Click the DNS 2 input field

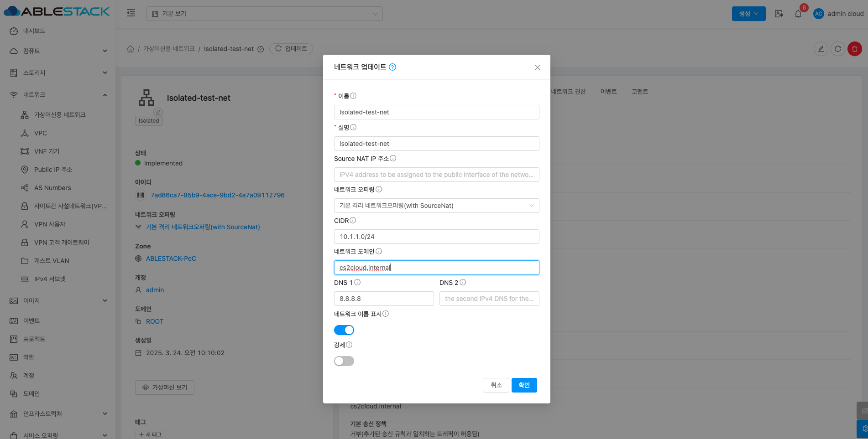[x=489, y=299]
